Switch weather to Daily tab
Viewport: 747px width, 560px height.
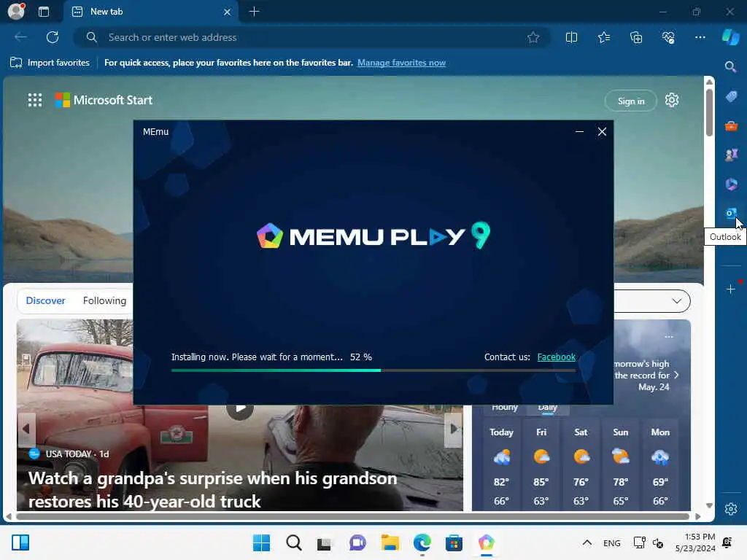click(x=547, y=408)
